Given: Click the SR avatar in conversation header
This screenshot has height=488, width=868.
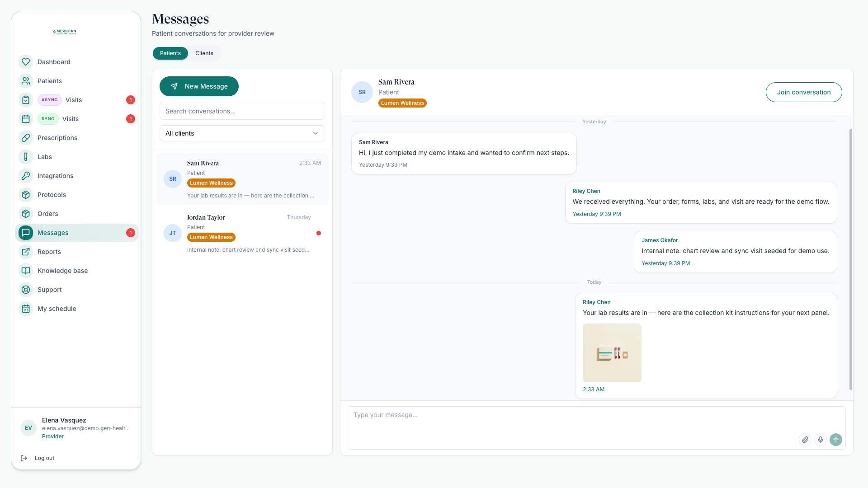Looking at the screenshot, I should coord(362,92).
